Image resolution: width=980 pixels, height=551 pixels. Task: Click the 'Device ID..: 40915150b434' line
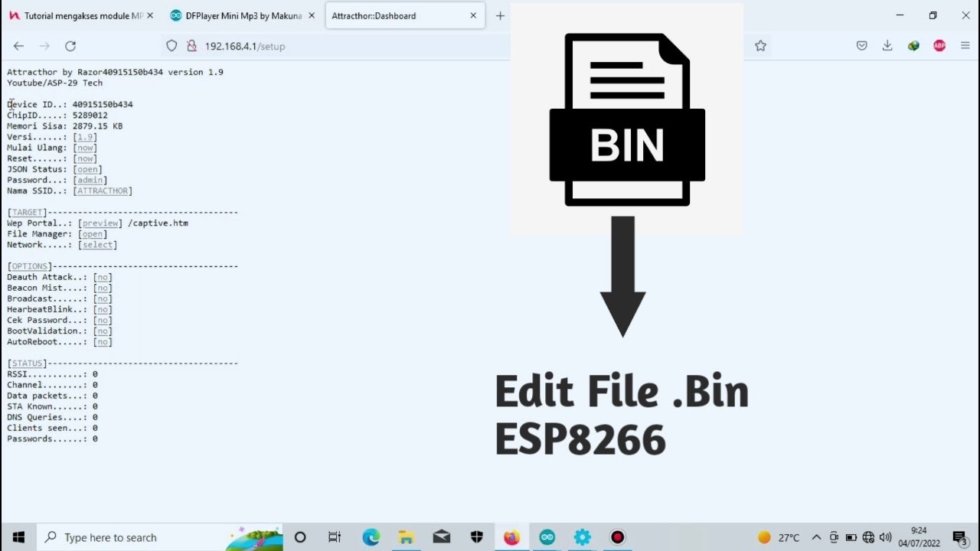pyautogui.click(x=70, y=104)
